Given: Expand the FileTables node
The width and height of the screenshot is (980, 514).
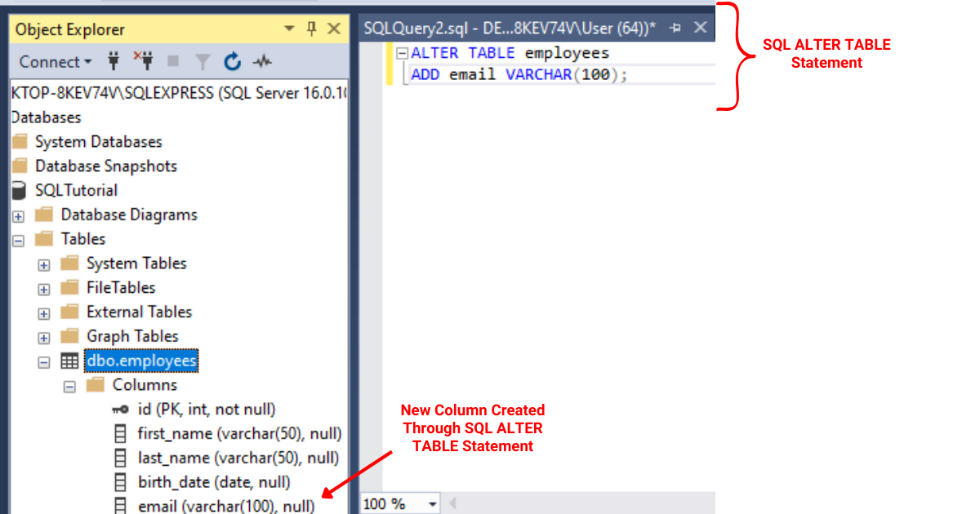Looking at the screenshot, I should click(x=44, y=290).
